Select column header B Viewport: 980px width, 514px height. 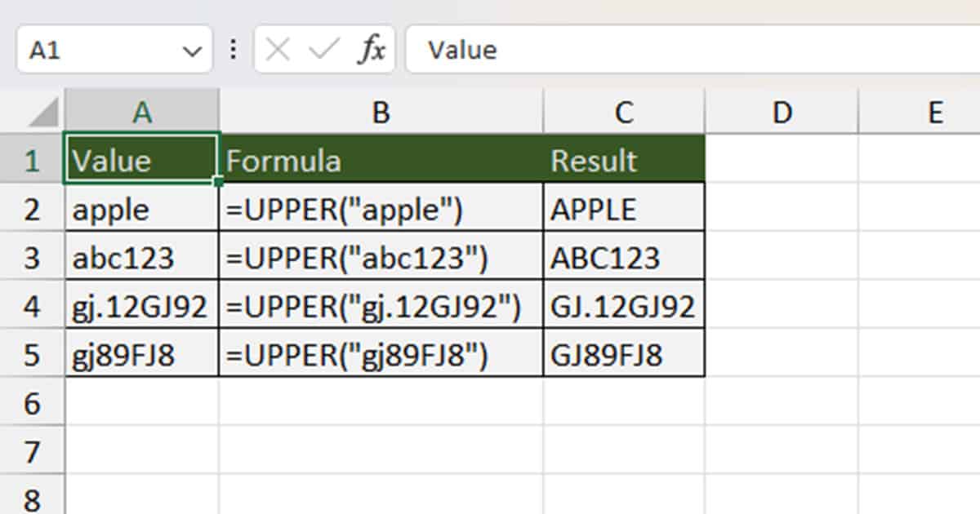381,112
